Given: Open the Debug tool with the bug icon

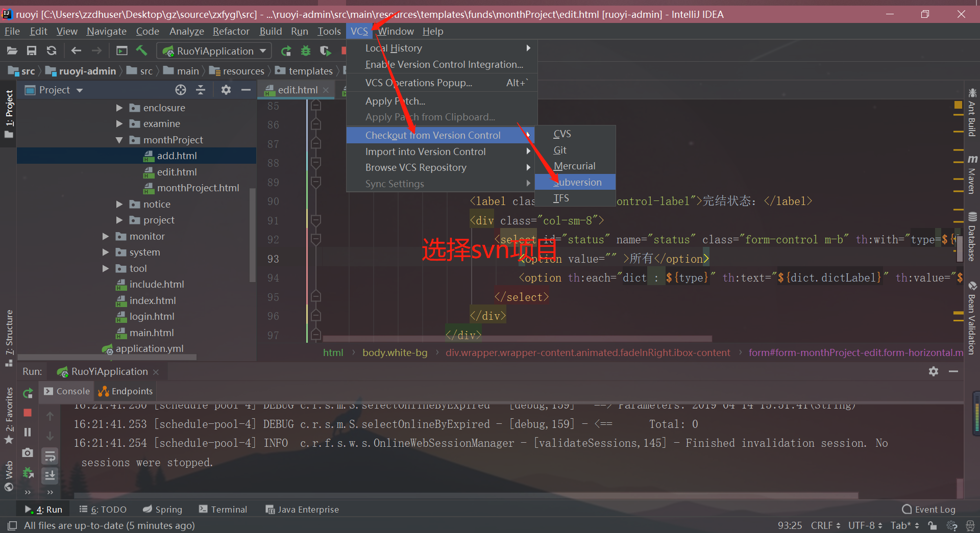Looking at the screenshot, I should coord(305,50).
